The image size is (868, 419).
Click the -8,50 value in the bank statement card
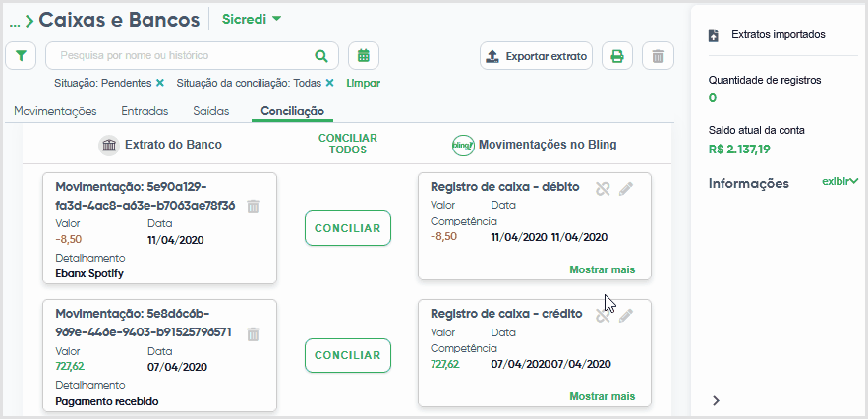[69, 239]
